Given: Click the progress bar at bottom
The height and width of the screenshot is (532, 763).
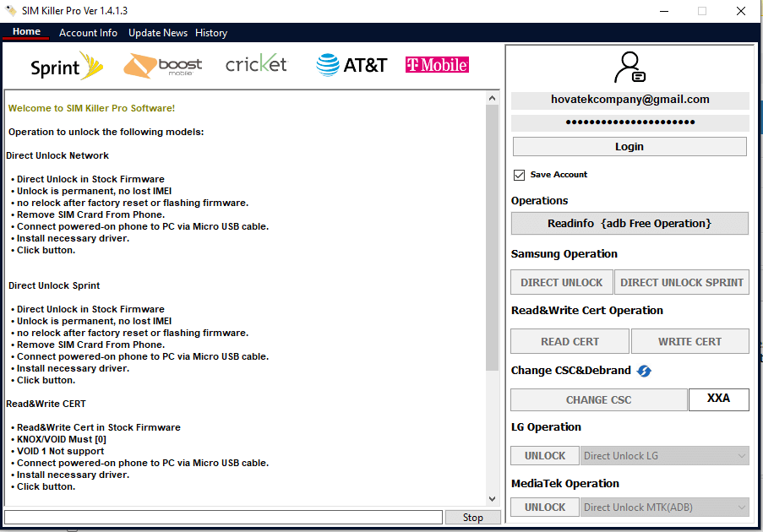Looking at the screenshot, I should coord(223,517).
